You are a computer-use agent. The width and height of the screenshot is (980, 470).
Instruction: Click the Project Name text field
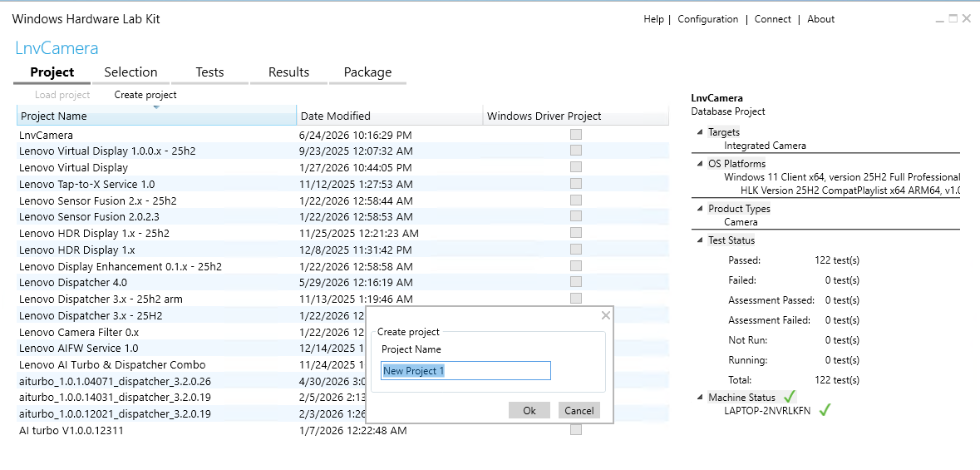[x=465, y=370]
